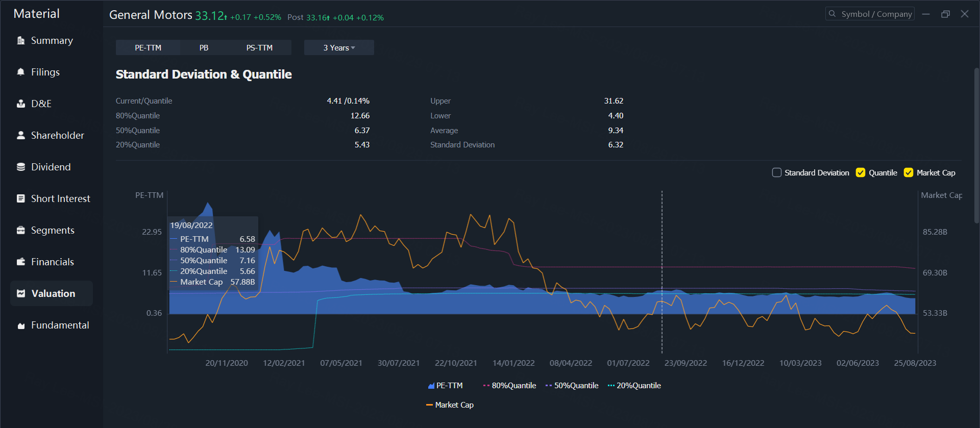Uncheck the Quantile checkbox

click(861, 172)
